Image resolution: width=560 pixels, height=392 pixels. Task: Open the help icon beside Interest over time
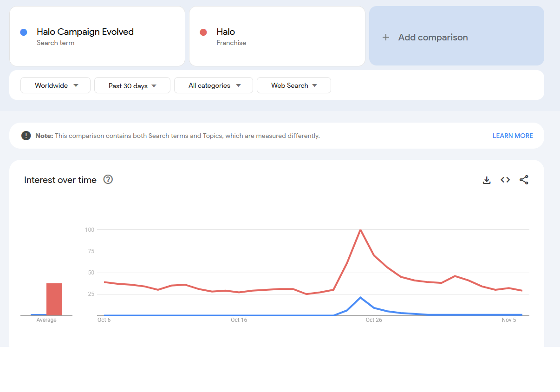(108, 180)
